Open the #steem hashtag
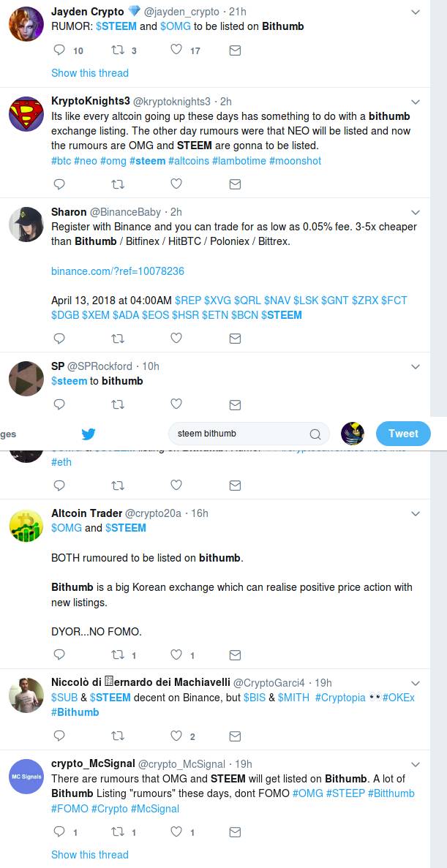This screenshot has height=868, width=447. point(149,161)
